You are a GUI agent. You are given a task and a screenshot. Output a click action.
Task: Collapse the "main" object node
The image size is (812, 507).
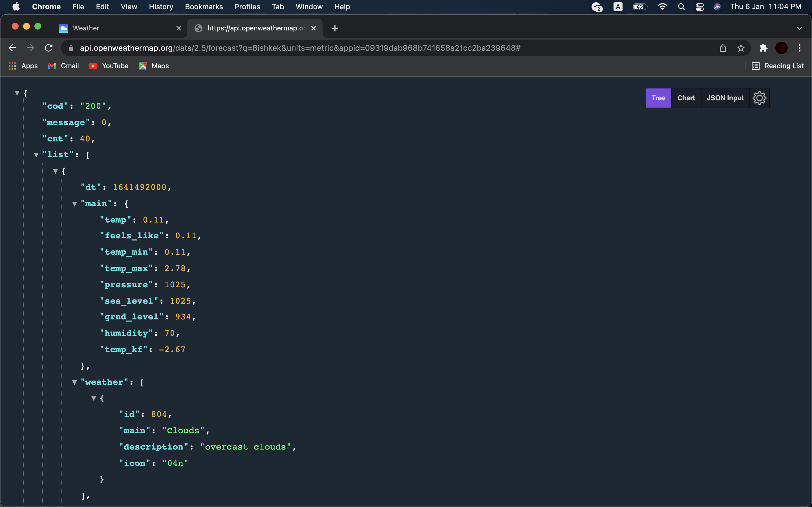tap(74, 204)
